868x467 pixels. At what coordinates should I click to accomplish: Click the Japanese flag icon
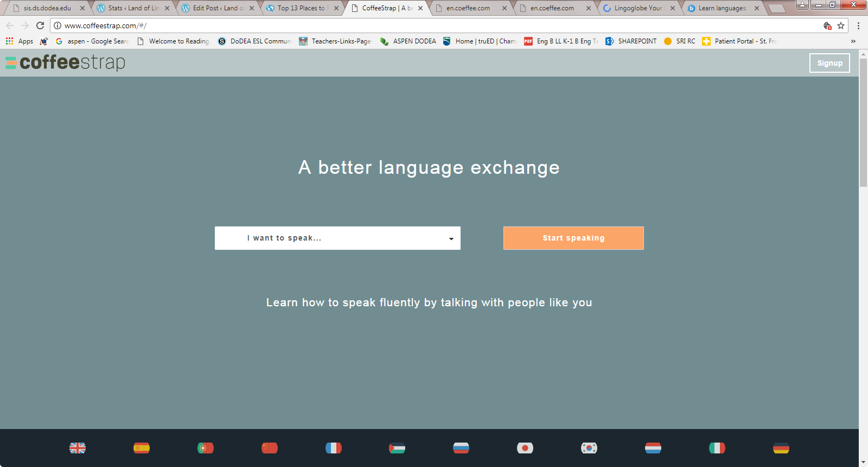[525, 448]
